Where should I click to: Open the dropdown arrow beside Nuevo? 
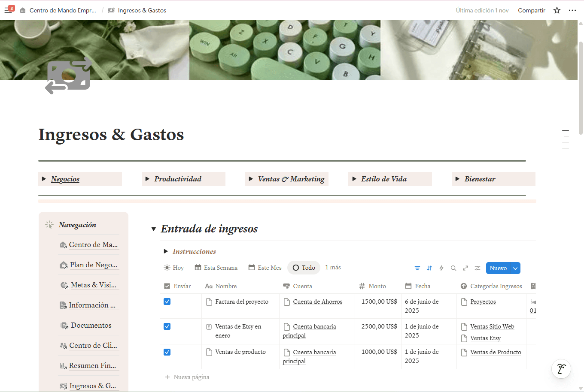pos(515,268)
